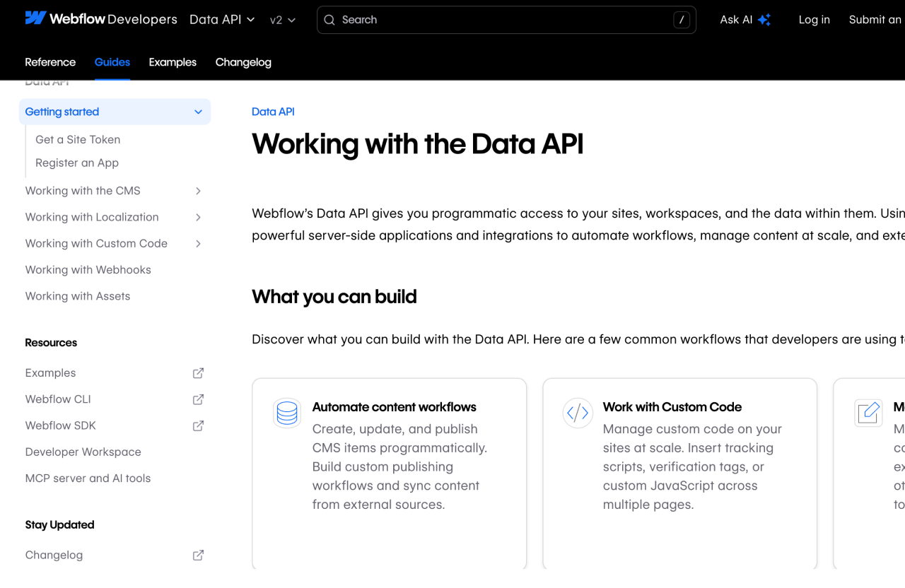Open the Examples resource link in sidebar
The width and height of the screenshot is (905, 588).
pyautogui.click(x=50, y=373)
